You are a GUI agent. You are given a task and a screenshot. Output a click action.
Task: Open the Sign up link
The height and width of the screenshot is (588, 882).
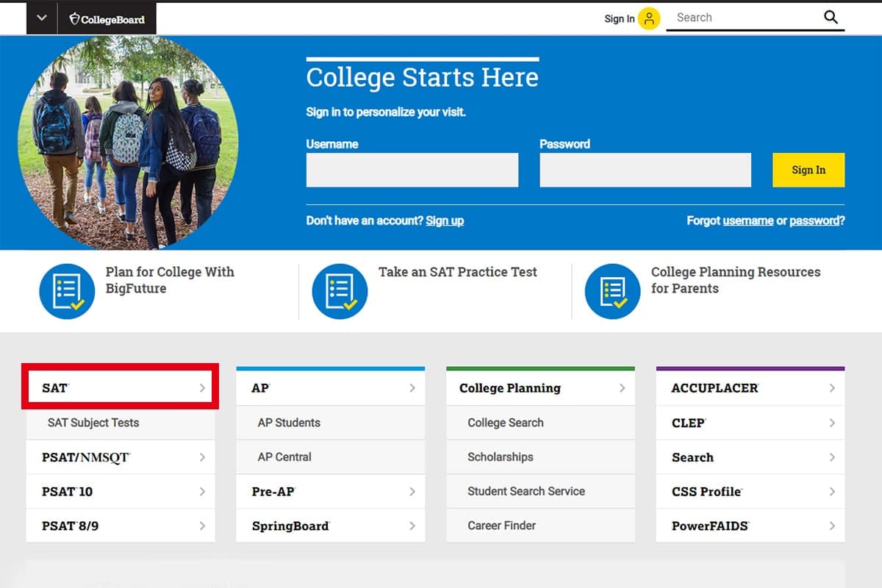tap(445, 220)
